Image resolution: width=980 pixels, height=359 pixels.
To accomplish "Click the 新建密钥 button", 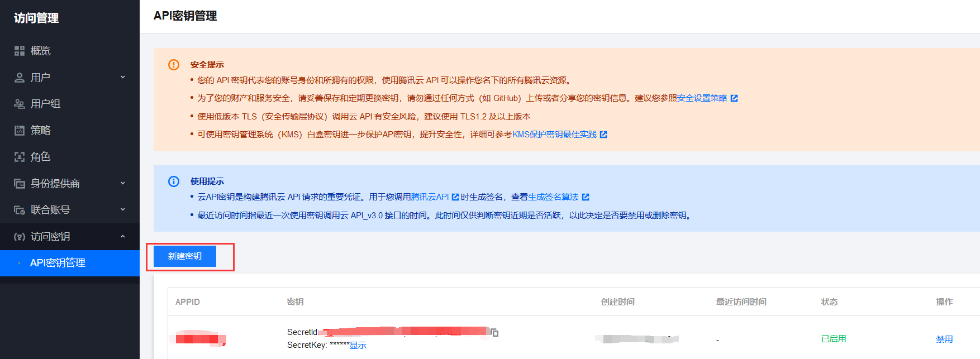I will click(185, 256).
